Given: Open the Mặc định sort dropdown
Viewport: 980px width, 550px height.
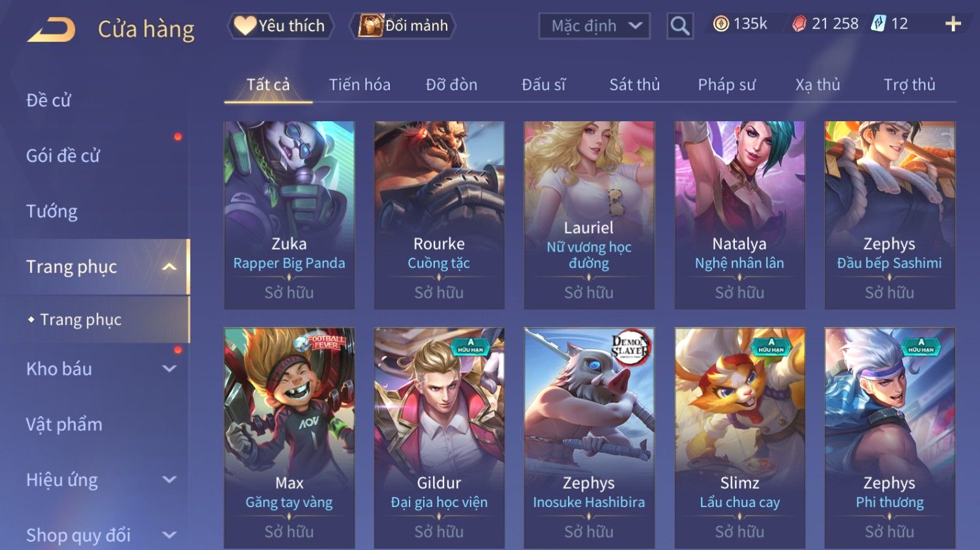Looking at the screenshot, I should click(x=595, y=26).
